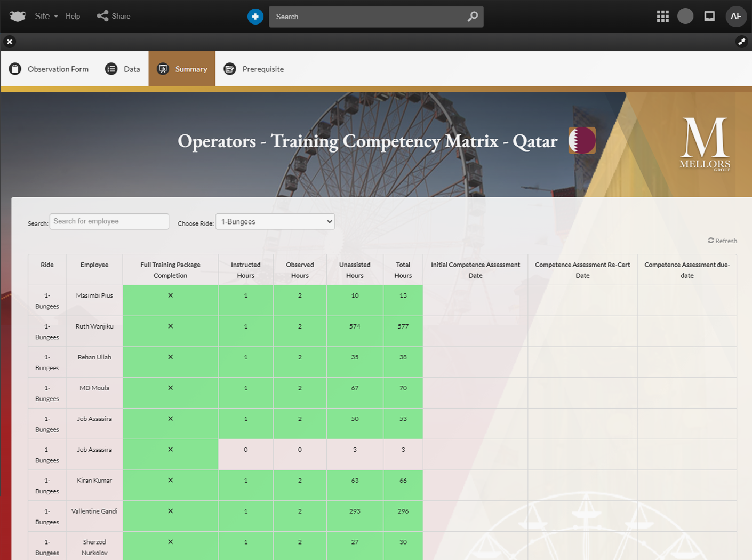Click the Refresh link
The width and height of the screenshot is (752, 560).
(722, 241)
